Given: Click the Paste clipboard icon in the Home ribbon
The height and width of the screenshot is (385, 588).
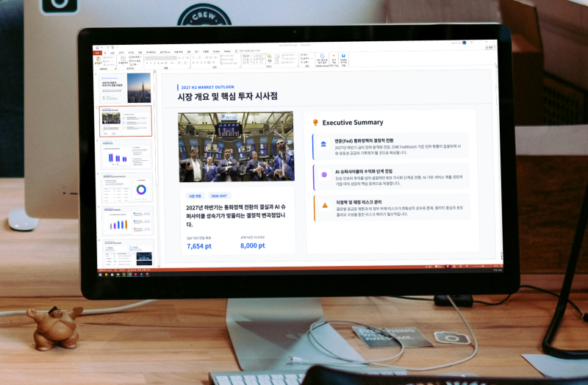Looking at the screenshot, I should click(98, 60).
